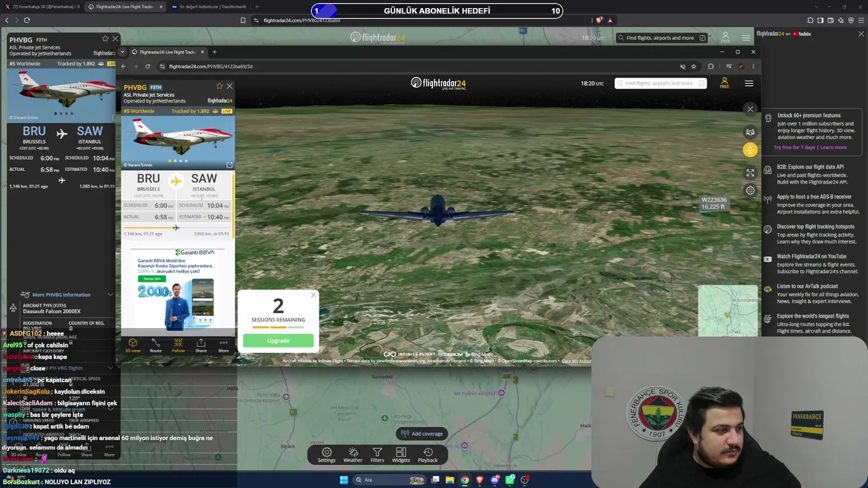Screen dimensions: 868x488
Task: Open map Settings in bottom toolbar
Action: tap(327, 455)
